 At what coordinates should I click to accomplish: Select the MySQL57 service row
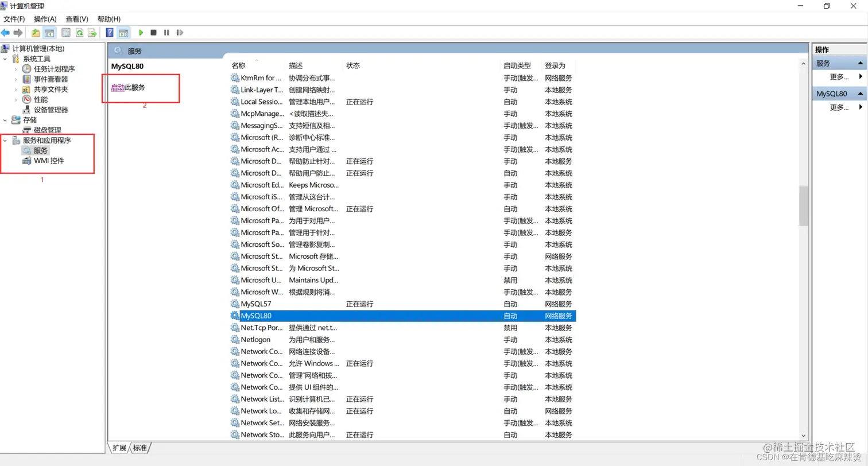point(402,304)
